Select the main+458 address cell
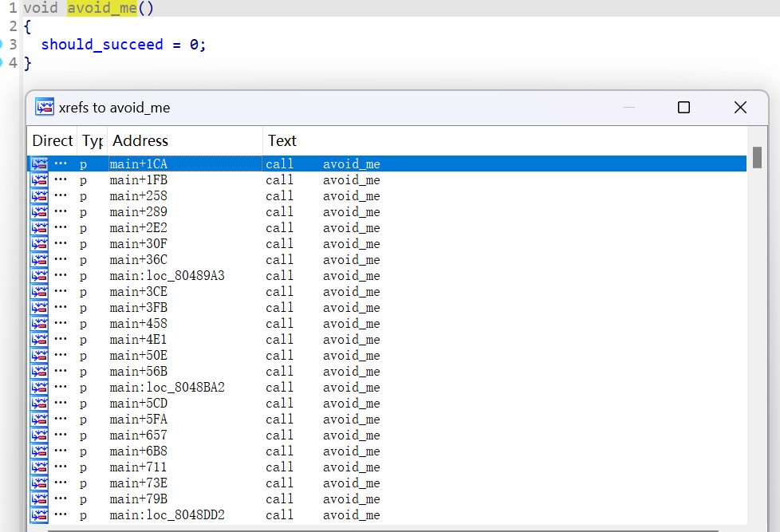The width and height of the screenshot is (780, 532). click(x=185, y=323)
